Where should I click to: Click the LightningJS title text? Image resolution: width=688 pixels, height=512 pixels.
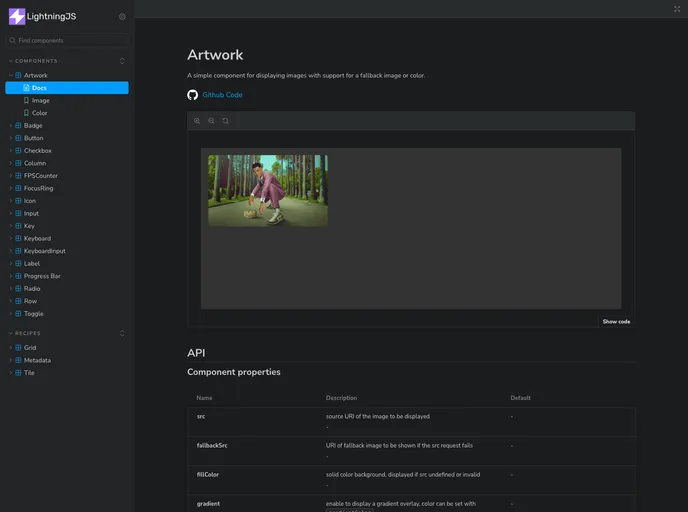[x=51, y=16]
